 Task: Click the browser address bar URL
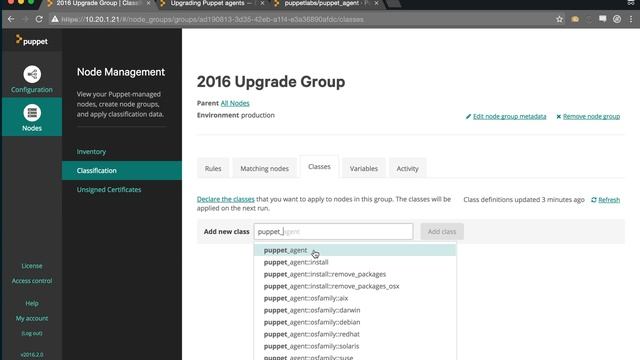pyautogui.click(x=212, y=19)
